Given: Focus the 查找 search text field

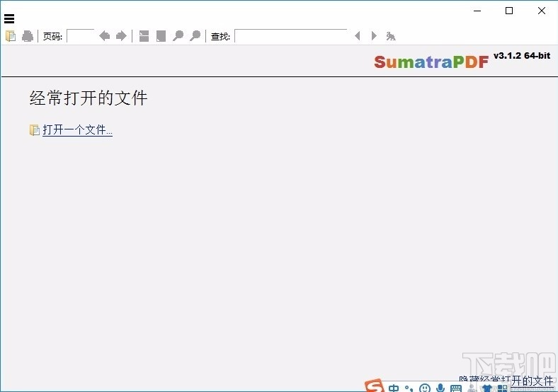Looking at the screenshot, I should (291, 36).
